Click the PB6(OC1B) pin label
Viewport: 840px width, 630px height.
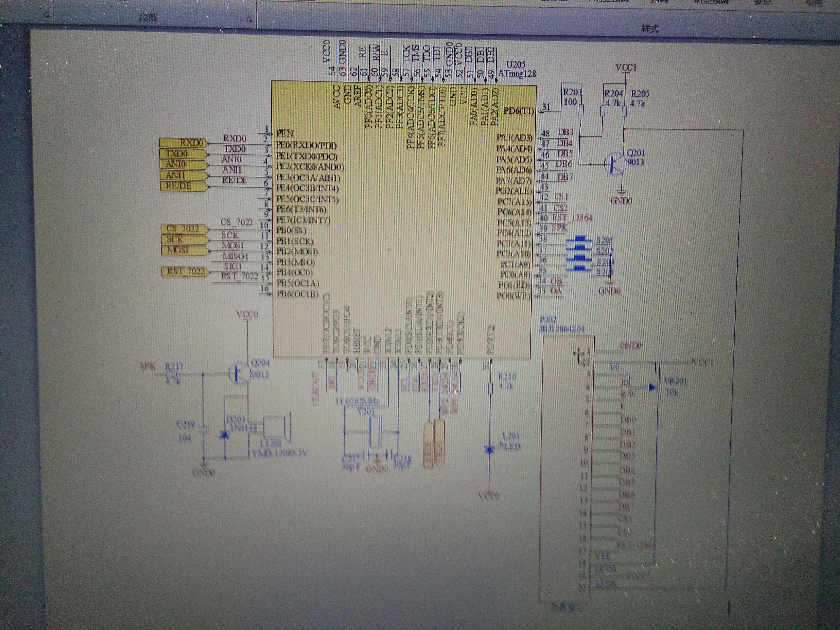click(x=297, y=294)
